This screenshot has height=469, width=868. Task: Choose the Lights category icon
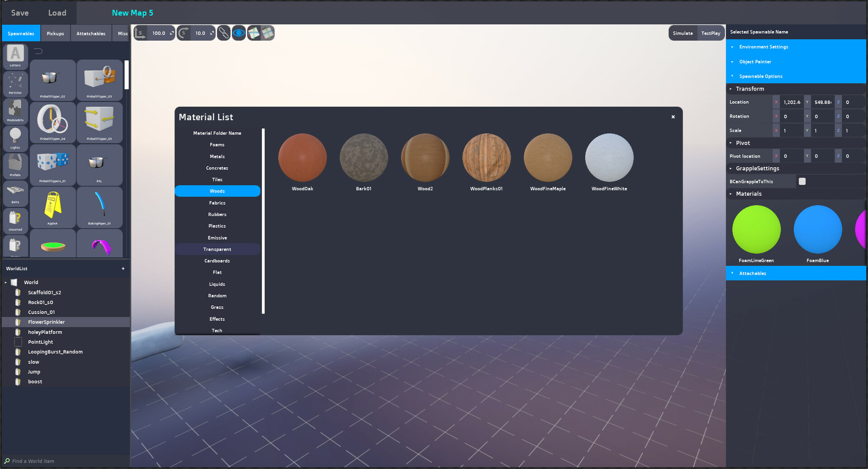tap(15, 138)
